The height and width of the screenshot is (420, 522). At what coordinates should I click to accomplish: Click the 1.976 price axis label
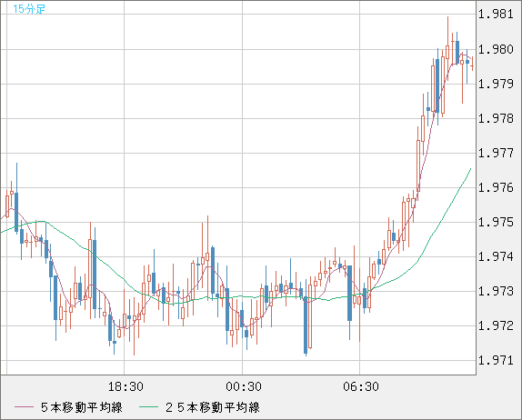pyautogui.click(x=496, y=187)
